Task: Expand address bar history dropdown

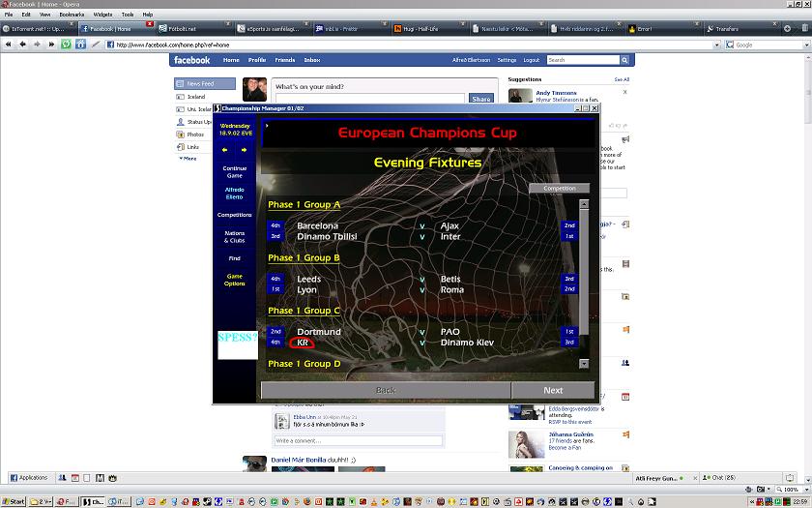Action: [x=716, y=45]
